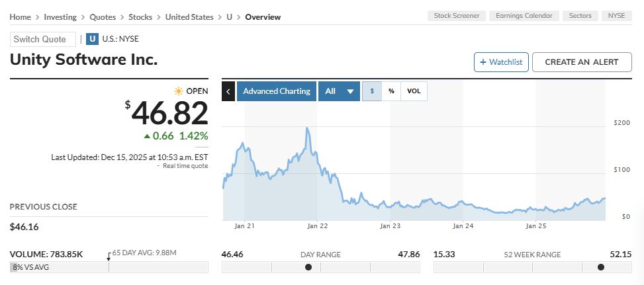Image resolution: width=644 pixels, height=285 pixels.
Task: Add Unity Software to Watchlist
Action: (x=499, y=62)
